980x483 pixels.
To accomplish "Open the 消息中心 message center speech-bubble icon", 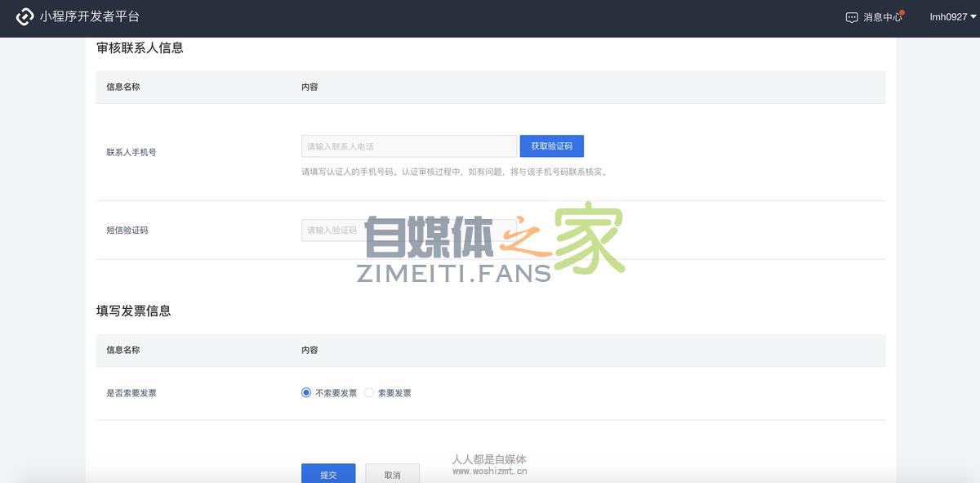I will point(851,16).
